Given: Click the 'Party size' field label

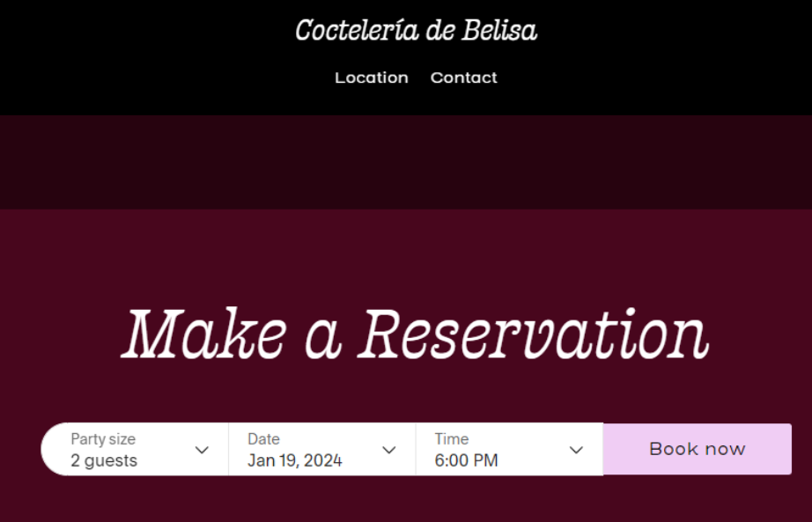Looking at the screenshot, I should (x=103, y=438).
